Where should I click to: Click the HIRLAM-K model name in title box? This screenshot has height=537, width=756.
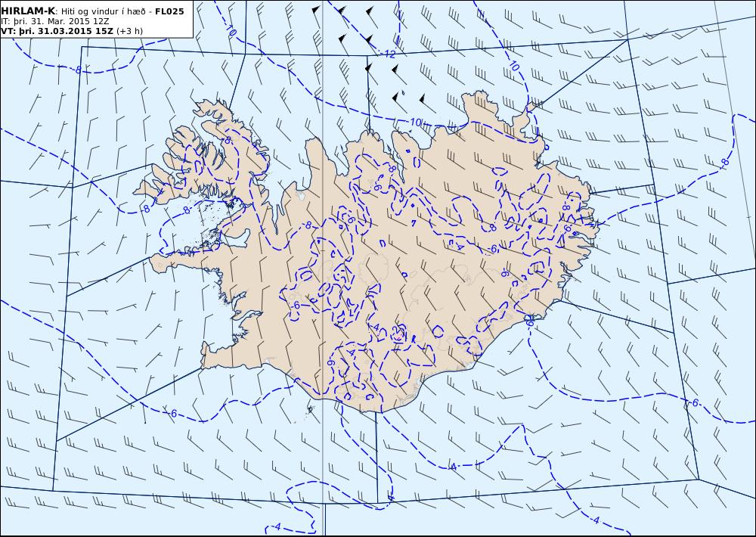coord(29,11)
